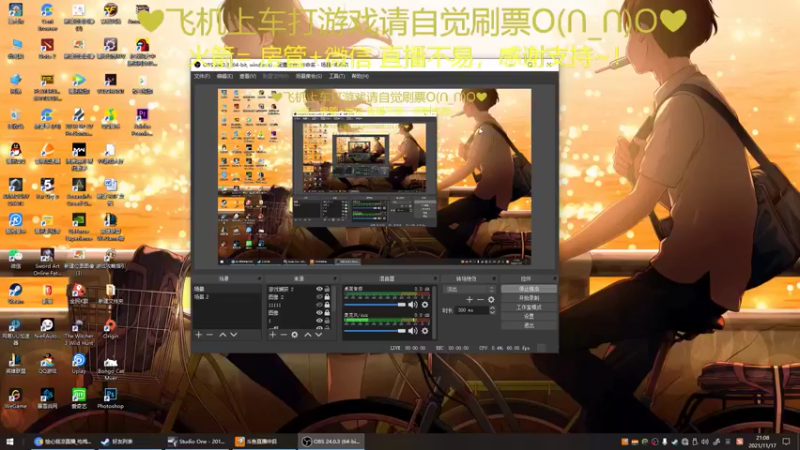Move the selected source up
The width and height of the screenshot is (800, 450).
308,335
